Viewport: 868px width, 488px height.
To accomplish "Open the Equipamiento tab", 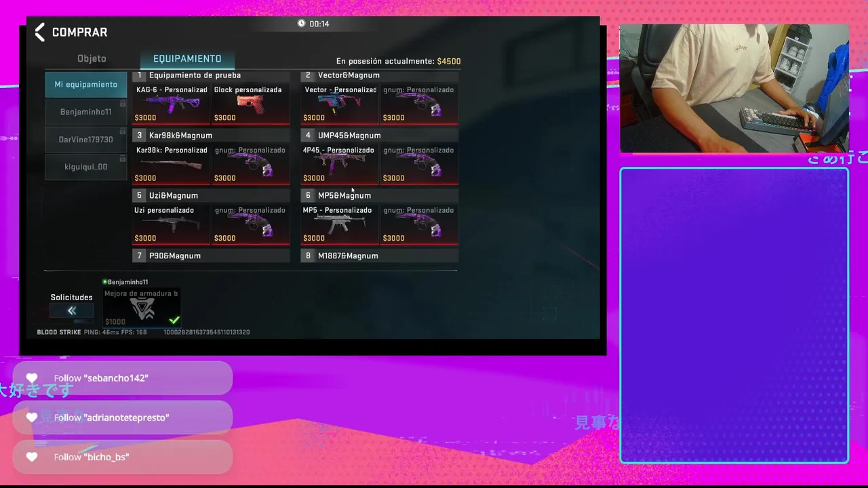I will pyautogui.click(x=187, y=59).
